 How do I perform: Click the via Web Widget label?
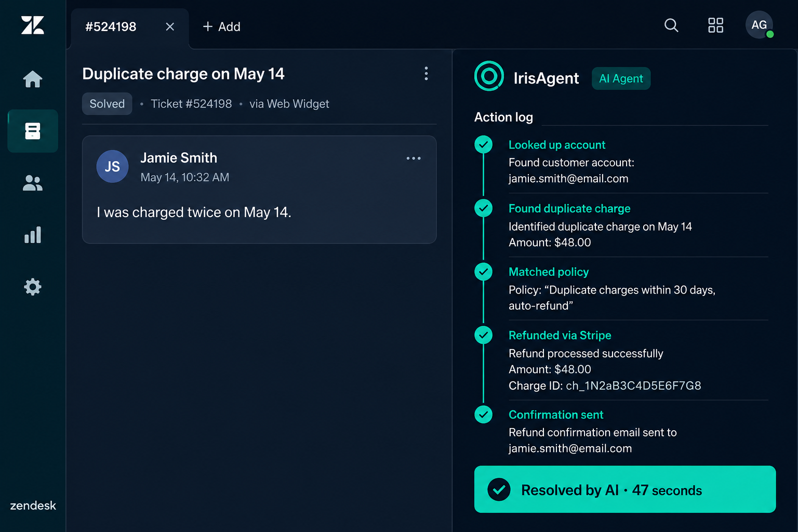289,104
